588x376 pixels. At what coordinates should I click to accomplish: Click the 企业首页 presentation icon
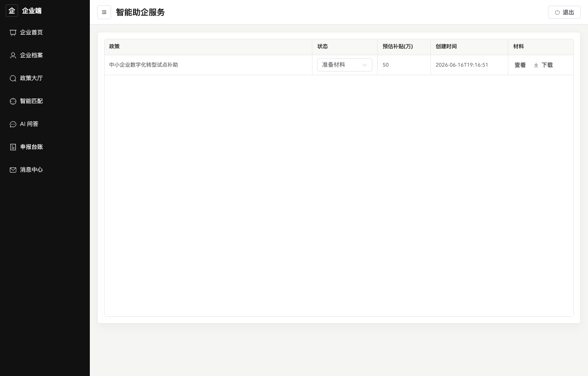[x=13, y=33]
